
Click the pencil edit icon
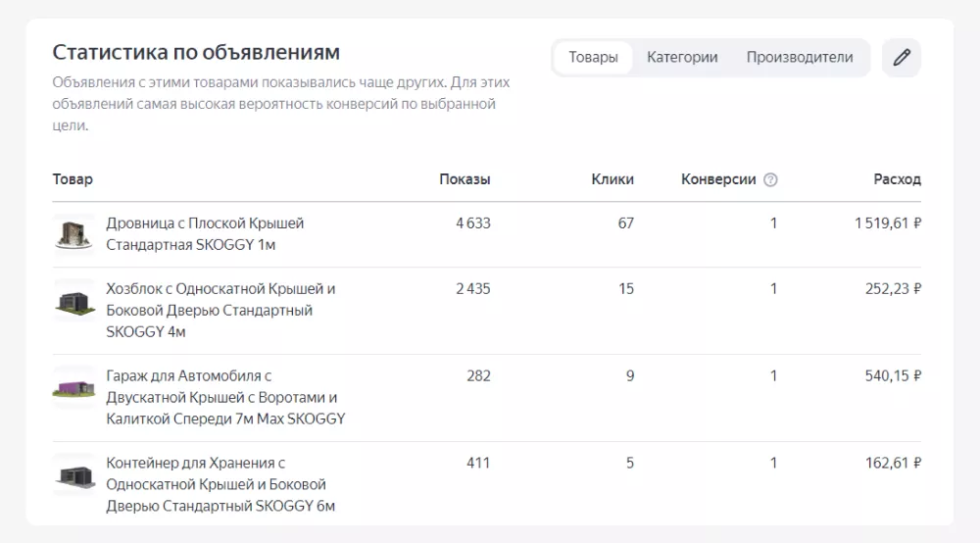click(902, 58)
